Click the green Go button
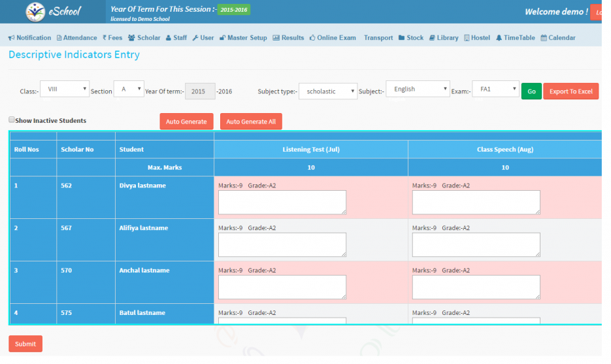Screen dimensions: 611x364 tap(531, 91)
